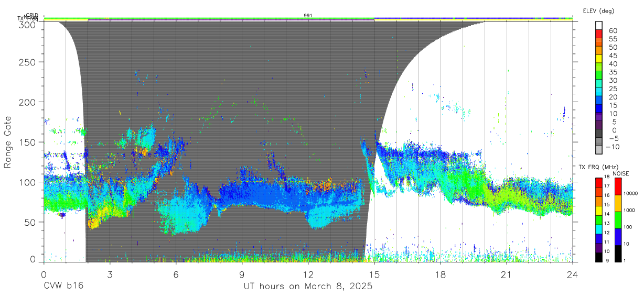
Task: Click the 300 range gate tick label
Action: [x=28, y=25]
